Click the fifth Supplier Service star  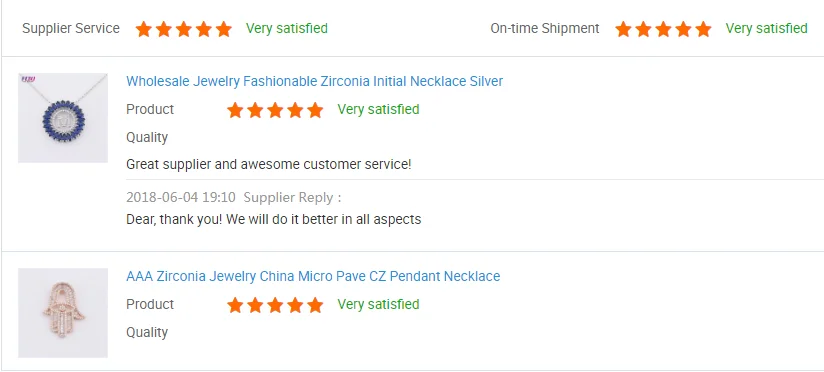(x=223, y=29)
